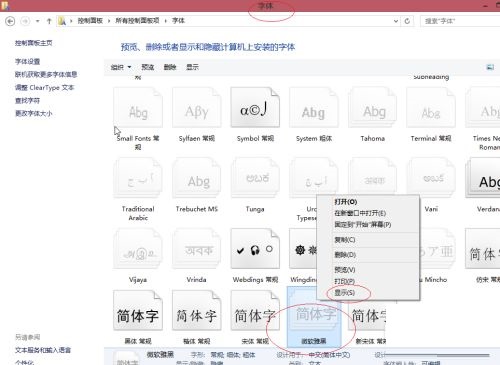Click the 显示 toolbar button
The width and height of the screenshot is (500, 365).
pos(192,67)
